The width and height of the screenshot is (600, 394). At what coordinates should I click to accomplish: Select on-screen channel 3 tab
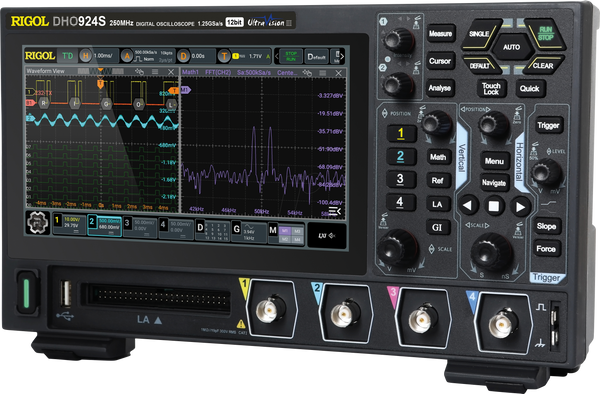(x=140, y=228)
